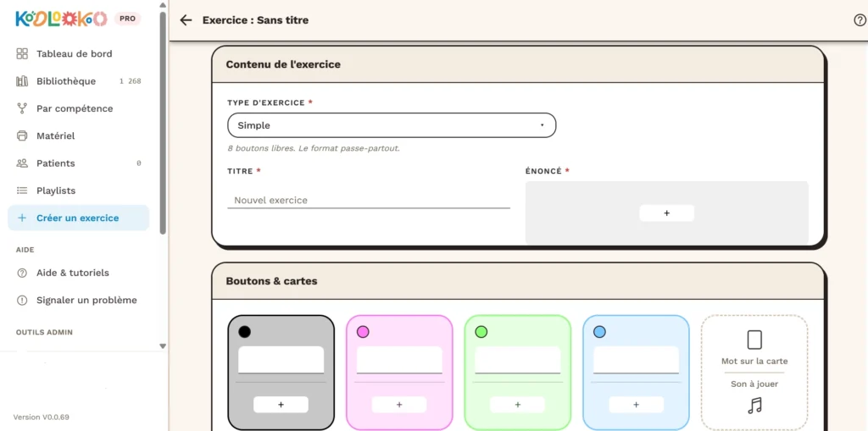
Task: Pick the pink color dot on pink card
Action: coord(363,332)
